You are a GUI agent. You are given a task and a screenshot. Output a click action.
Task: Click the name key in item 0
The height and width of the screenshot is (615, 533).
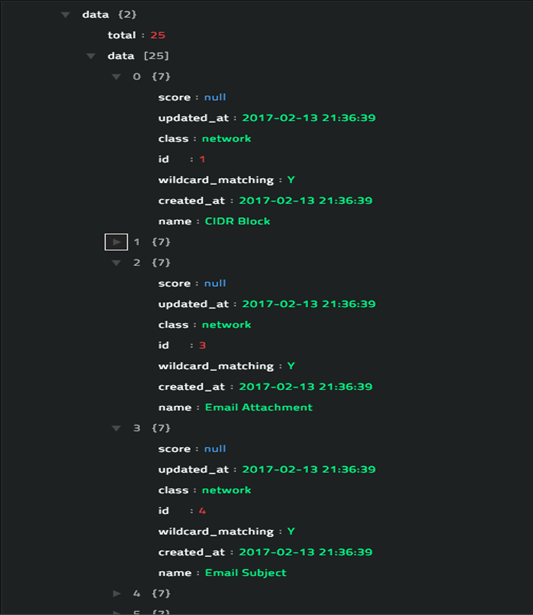click(x=175, y=222)
